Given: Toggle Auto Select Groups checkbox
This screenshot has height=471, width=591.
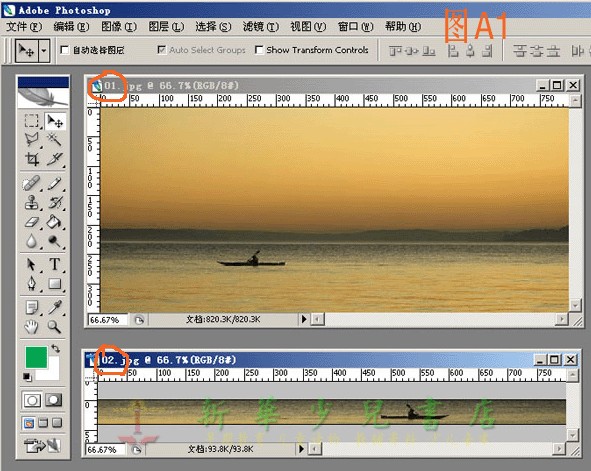Looking at the screenshot, I should (x=162, y=50).
